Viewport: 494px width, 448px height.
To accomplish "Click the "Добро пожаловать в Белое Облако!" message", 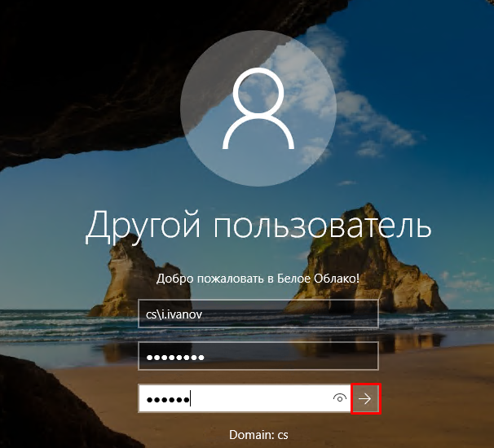I will (258, 278).
